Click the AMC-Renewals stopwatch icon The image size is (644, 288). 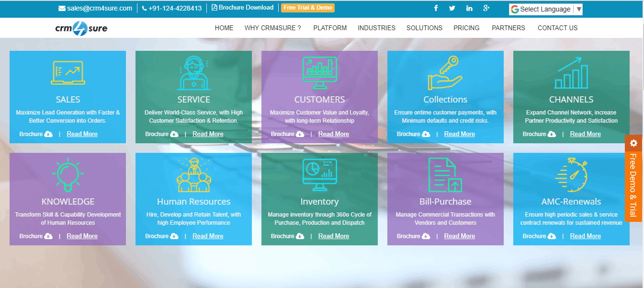(x=571, y=175)
